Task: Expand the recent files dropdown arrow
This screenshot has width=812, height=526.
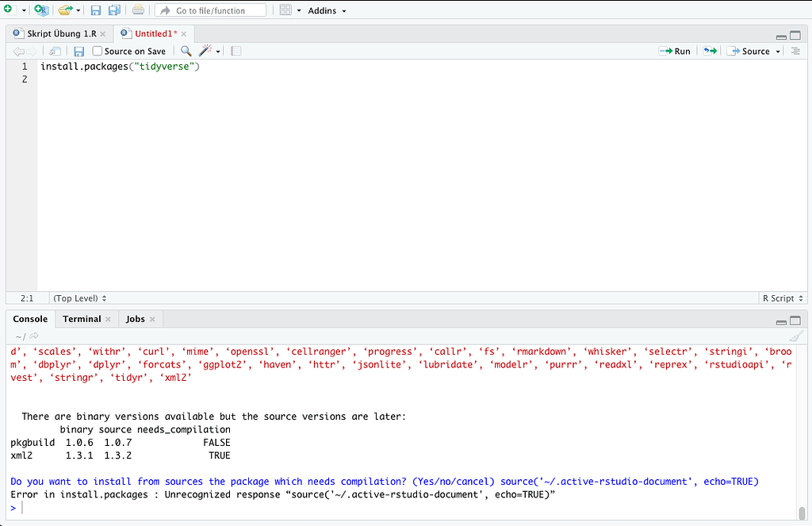Action: [79, 10]
